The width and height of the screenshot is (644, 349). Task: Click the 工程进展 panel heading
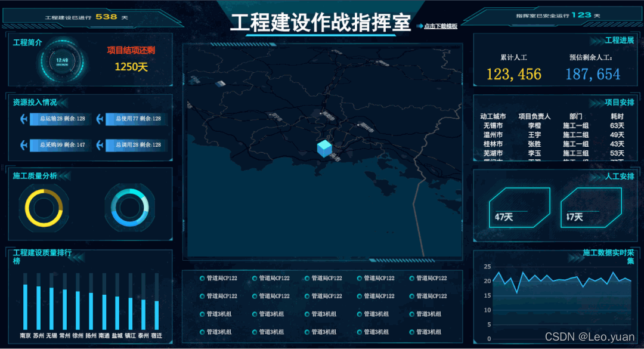coord(620,41)
